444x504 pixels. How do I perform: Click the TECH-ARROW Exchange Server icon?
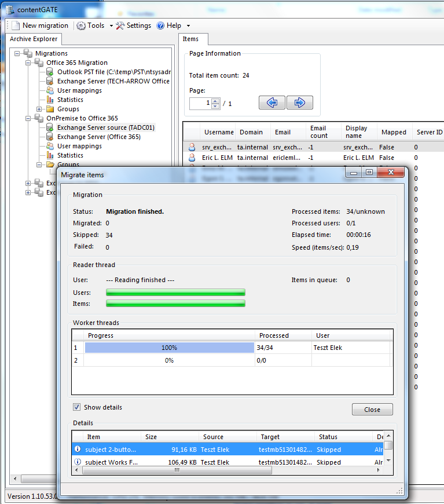pos(50,81)
